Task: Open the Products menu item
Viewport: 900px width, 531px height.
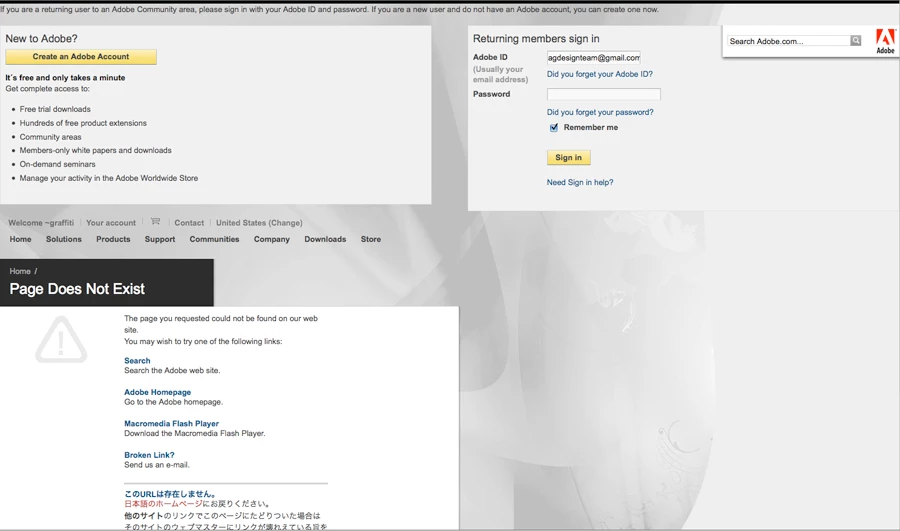Action: 113,239
